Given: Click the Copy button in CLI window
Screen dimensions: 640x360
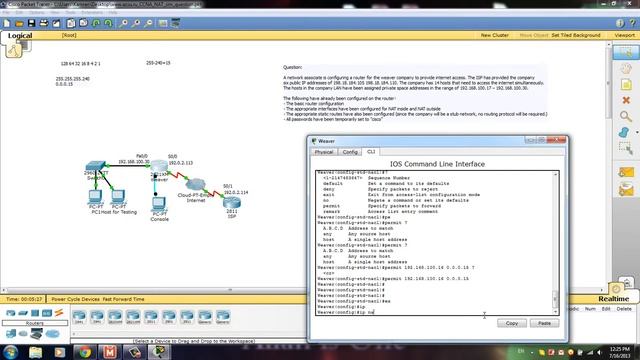Looking at the screenshot, I should pyautogui.click(x=512, y=323).
